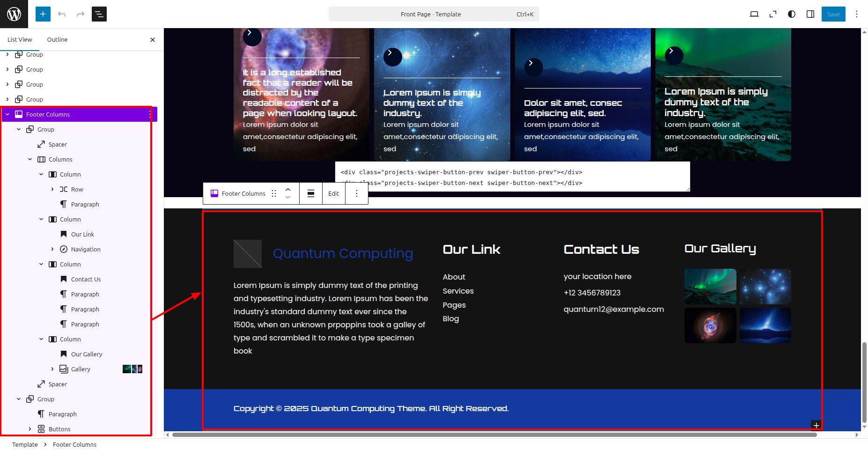This screenshot has width=868, height=450.
Task: Click Edit in the block toolbar
Action: (333, 193)
